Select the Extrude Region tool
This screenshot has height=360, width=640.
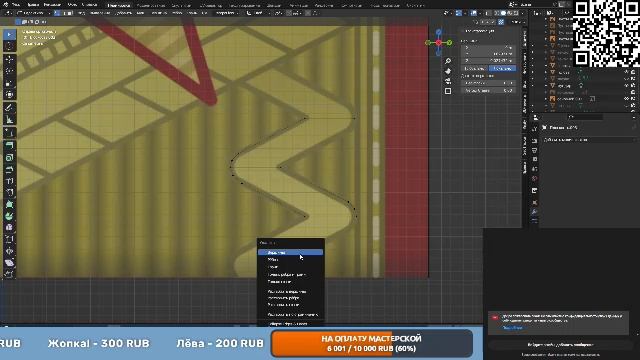pos(9,146)
